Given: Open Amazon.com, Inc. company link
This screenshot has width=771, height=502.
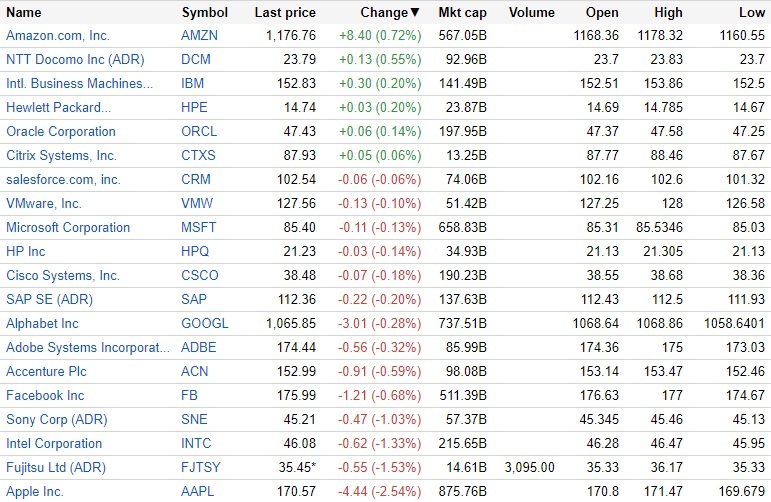Looking at the screenshot, I should tap(59, 36).
